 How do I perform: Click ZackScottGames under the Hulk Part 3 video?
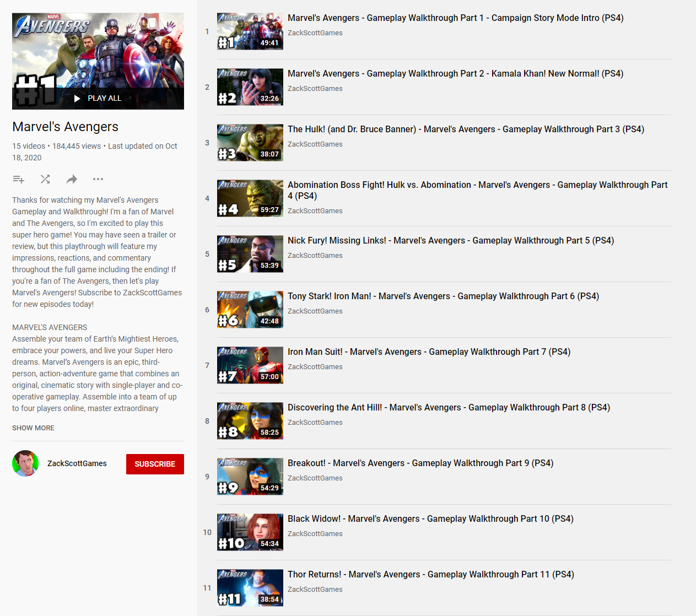point(315,144)
